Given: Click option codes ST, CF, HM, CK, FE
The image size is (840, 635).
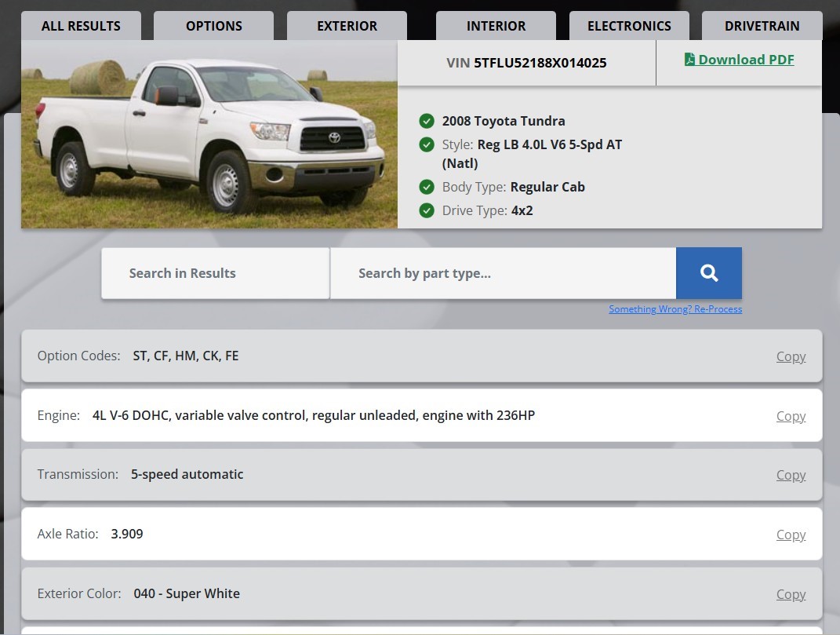Looking at the screenshot, I should click(x=185, y=356).
